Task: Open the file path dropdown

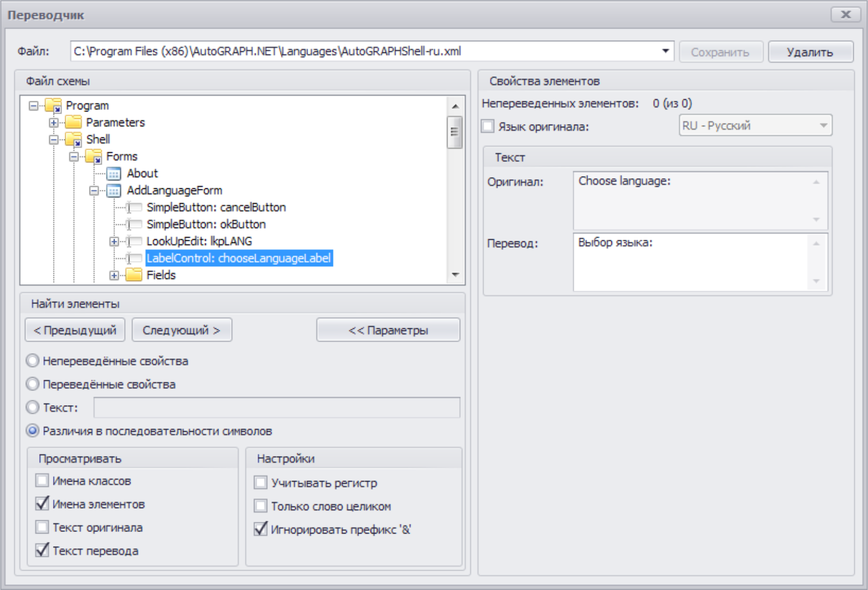Action: click(665, 51)
